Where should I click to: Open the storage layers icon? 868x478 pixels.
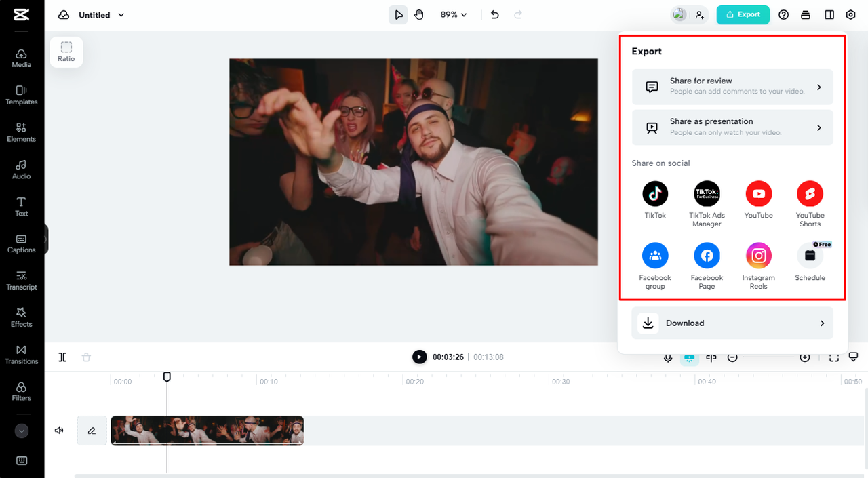tap(805, 14)
